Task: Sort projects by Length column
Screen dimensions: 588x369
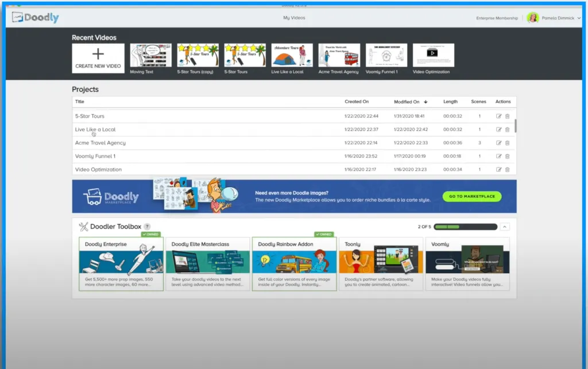Action: pyautogui.click(x=450, y=102)
